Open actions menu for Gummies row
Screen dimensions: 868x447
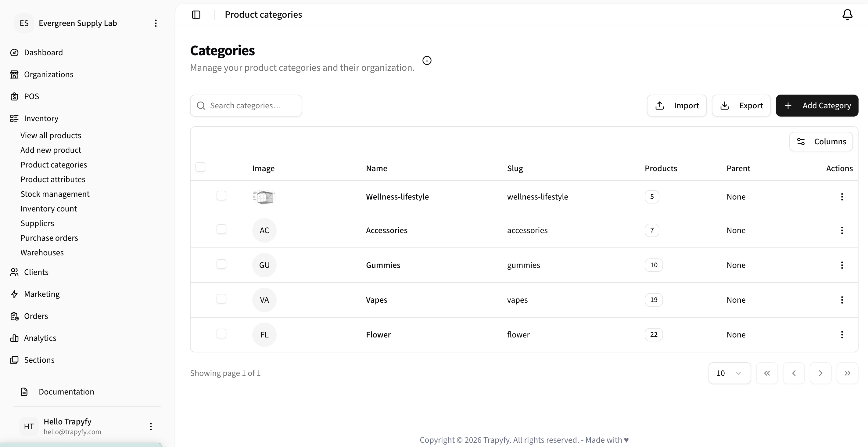842,265
